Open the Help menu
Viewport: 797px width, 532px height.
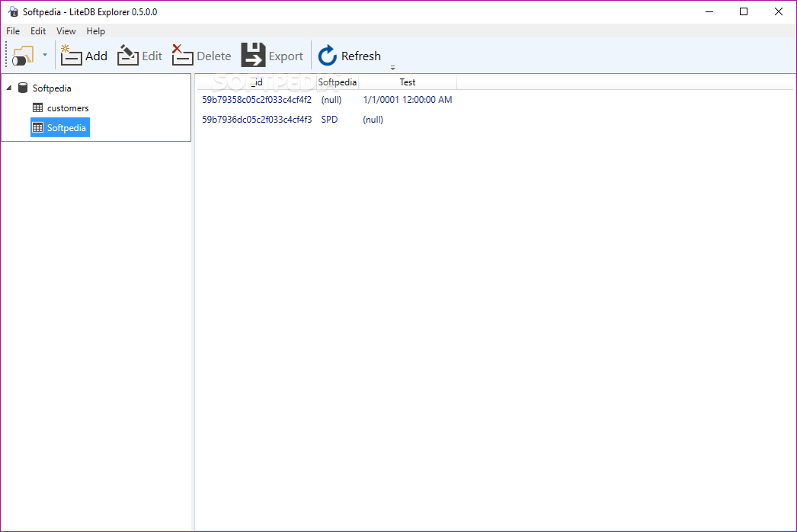coord(95,31)
